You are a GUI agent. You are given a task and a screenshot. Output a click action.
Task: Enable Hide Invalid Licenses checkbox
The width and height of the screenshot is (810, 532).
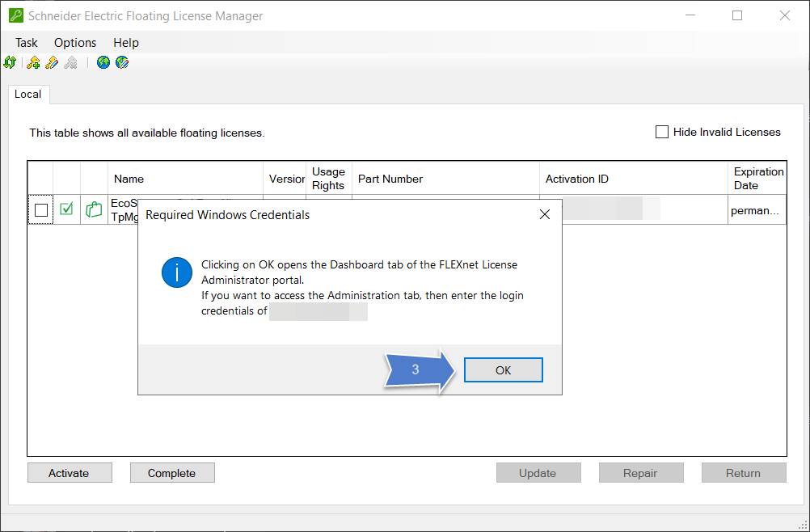pyautogui.click(x=662, y=133)
